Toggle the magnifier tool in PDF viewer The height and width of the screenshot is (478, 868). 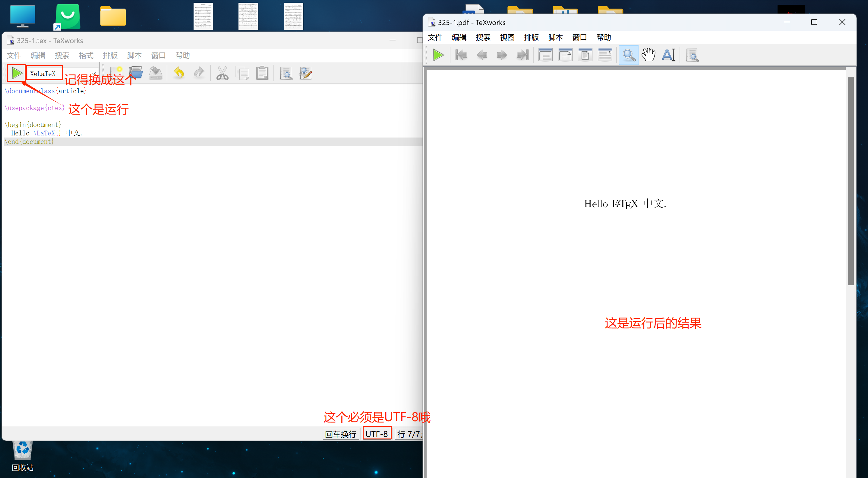pos(628,55)
